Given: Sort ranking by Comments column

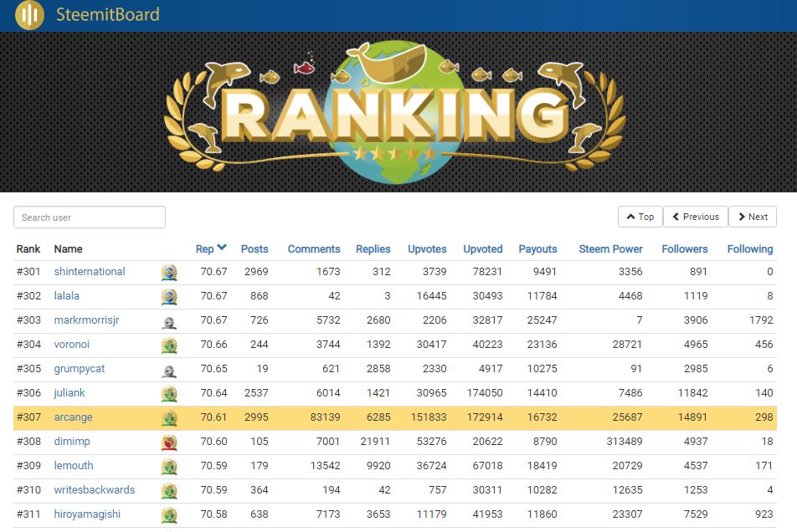Looking at the screenshot, I should tap(314, 249).
